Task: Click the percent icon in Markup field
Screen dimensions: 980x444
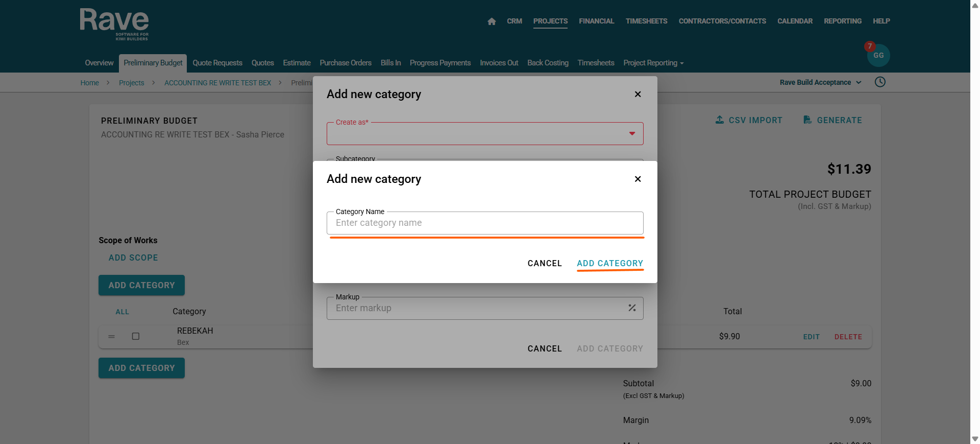Action: (632, 308)
